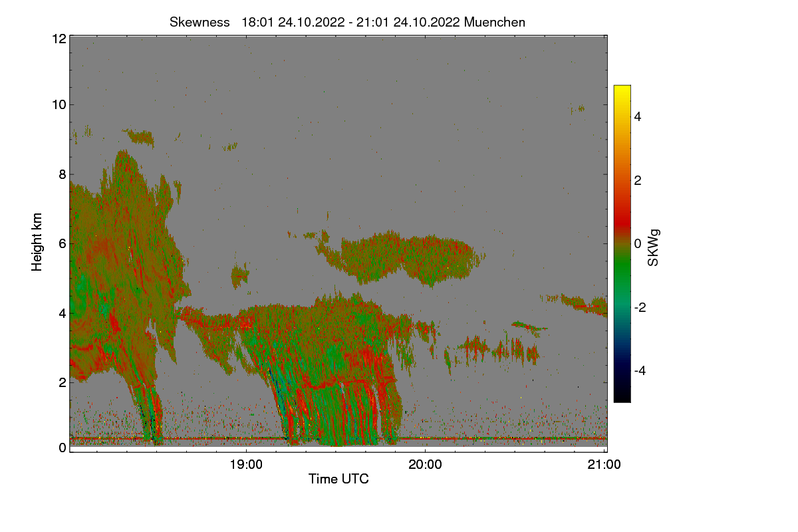Click the 'Height km' axis label

(37, 242)
